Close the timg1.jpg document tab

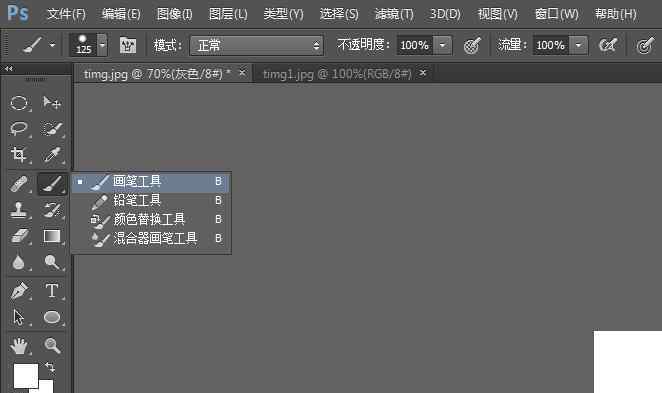click(x=423, y=73)
